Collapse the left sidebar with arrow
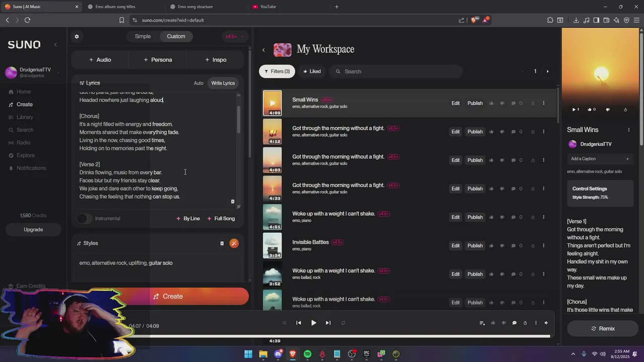The height and width of the screenshot is (362, 644). pos(55,45)
